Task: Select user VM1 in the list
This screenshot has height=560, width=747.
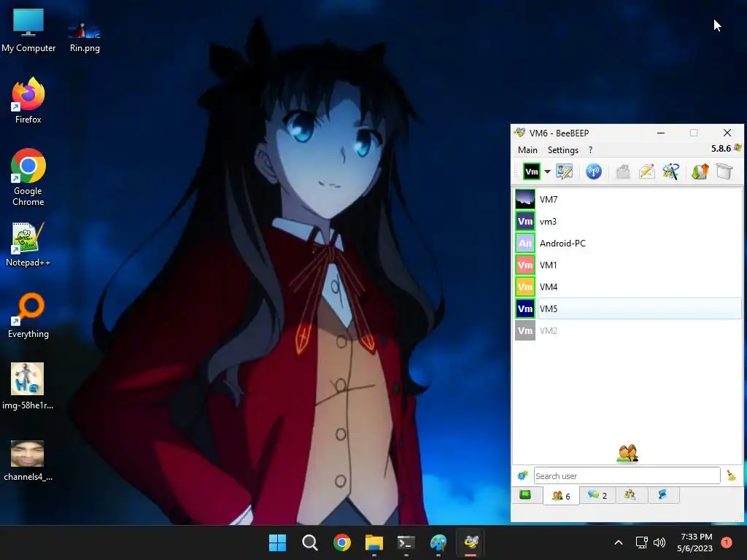Action: tap(627, 265)
